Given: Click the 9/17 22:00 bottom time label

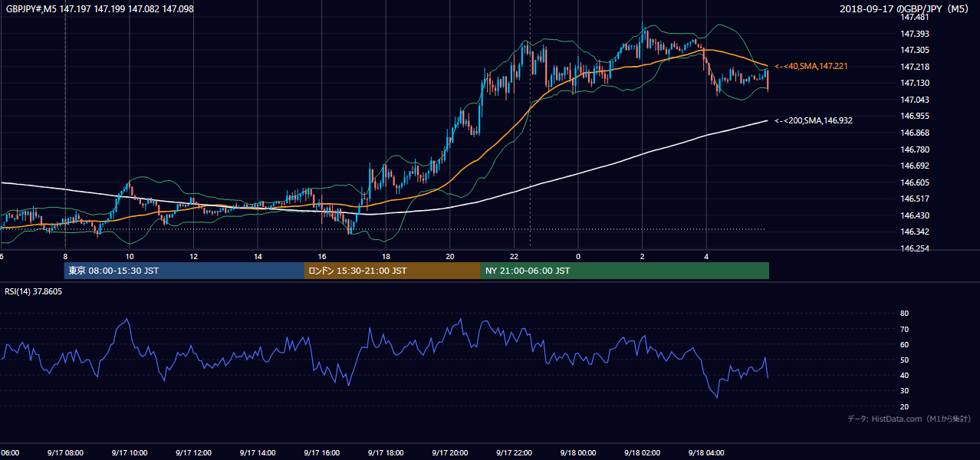Looking at the screenshot, I should click(x=514, y=453).
